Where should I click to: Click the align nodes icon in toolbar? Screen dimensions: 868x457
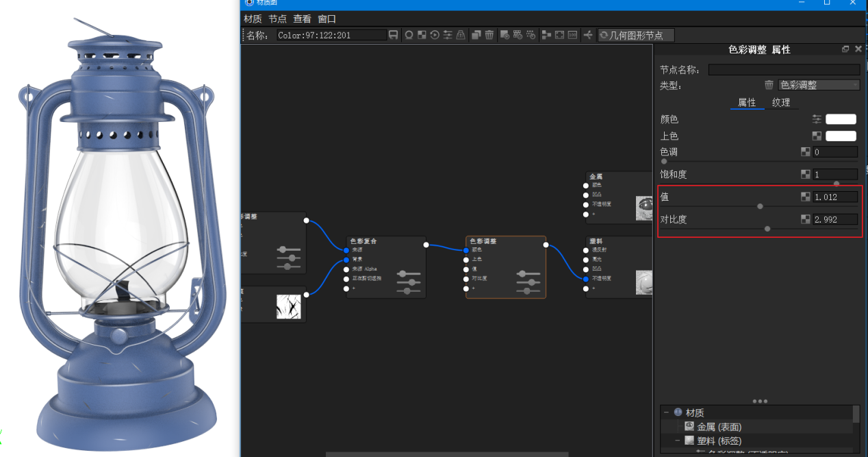tap(546, 35)
